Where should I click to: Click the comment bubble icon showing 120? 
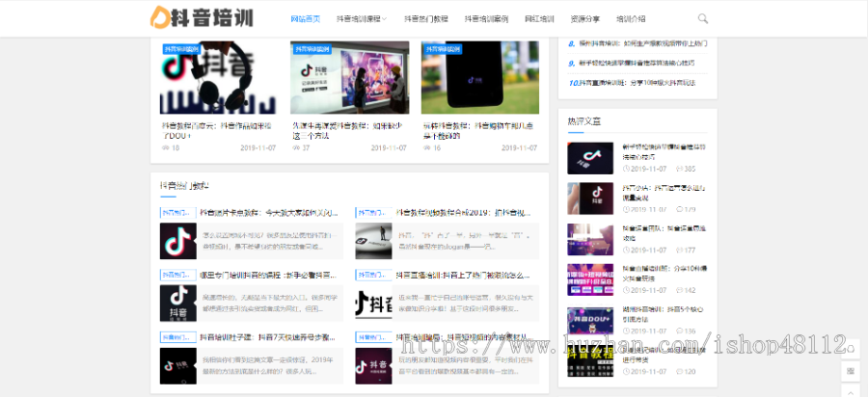pyautogui.click(x=679, y=372)
